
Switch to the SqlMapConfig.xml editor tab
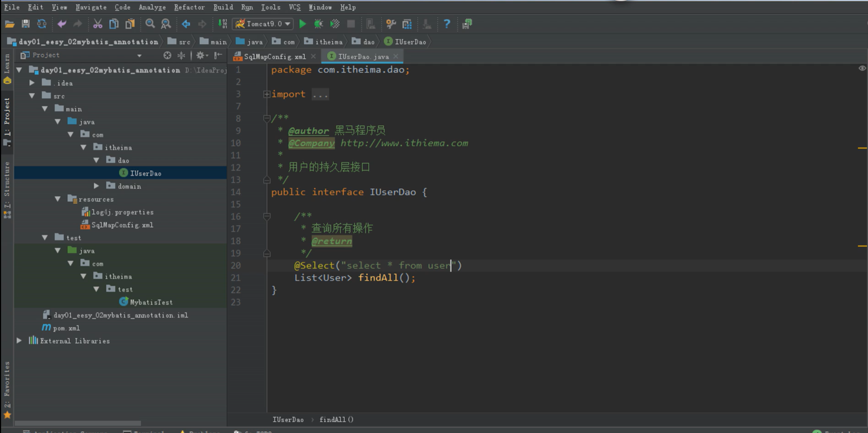274,57
